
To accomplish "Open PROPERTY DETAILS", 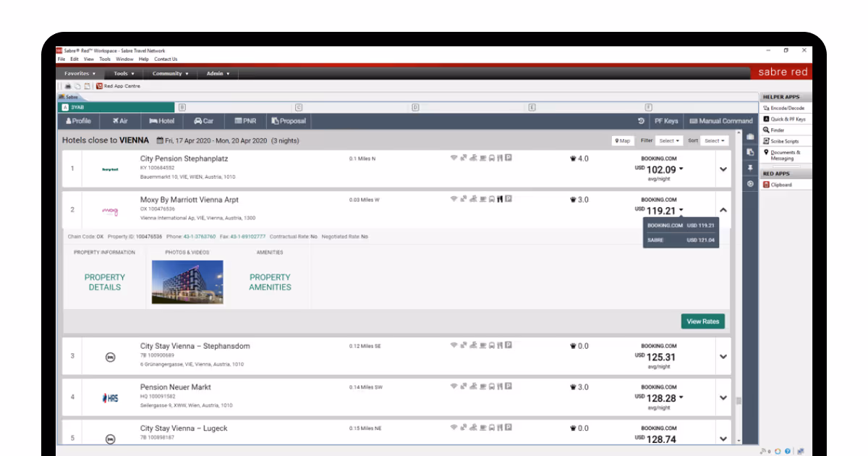I will pos(105,282).
